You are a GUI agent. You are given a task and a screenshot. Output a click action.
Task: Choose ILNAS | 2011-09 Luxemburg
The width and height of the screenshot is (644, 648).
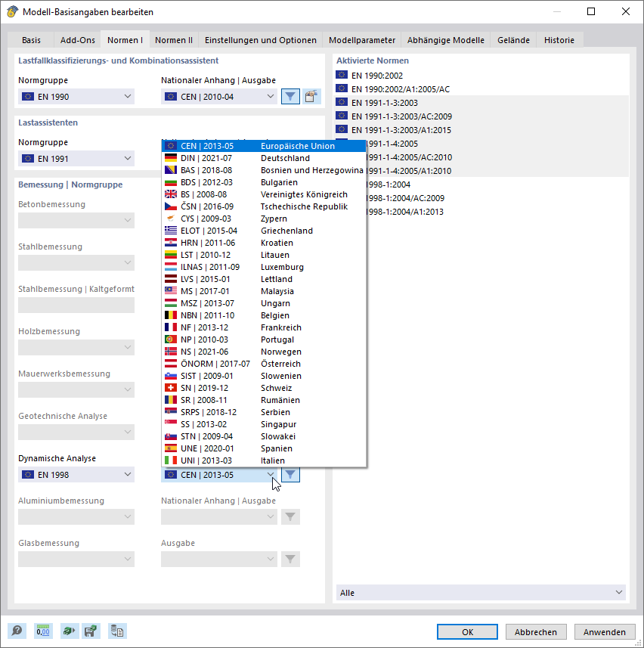click(264, 267)
